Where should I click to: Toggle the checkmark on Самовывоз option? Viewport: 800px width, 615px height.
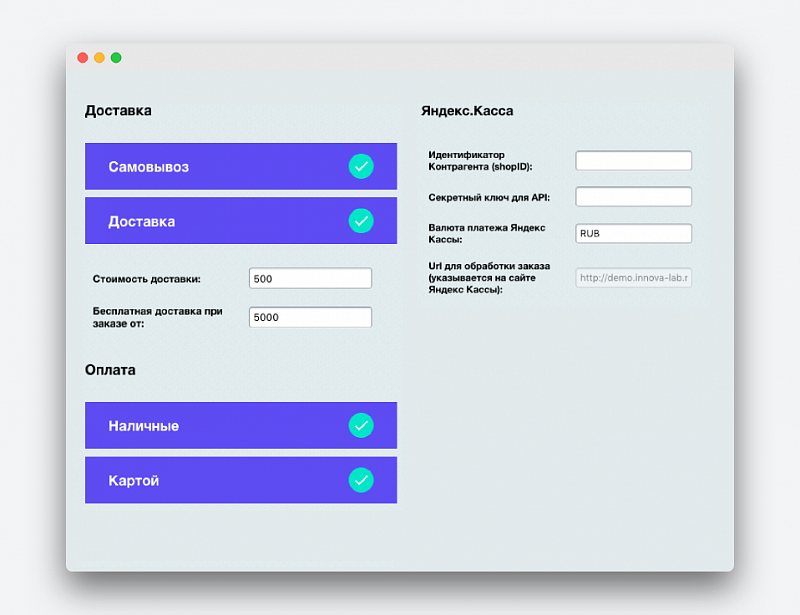362,166
